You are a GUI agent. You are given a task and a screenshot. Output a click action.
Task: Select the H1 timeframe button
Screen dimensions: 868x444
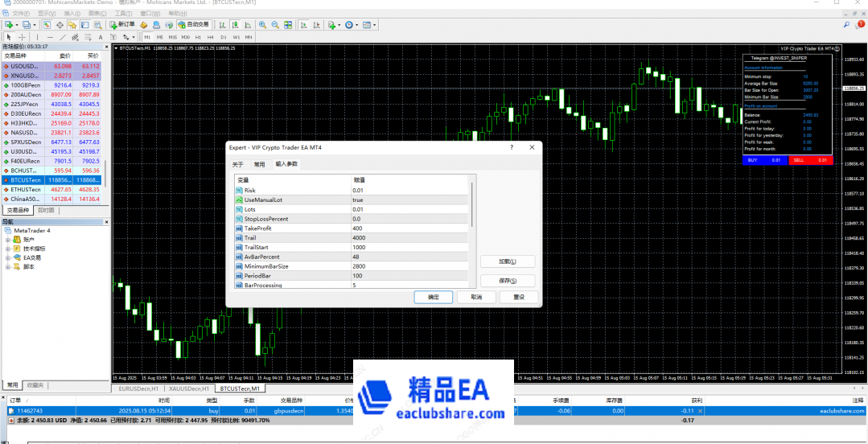(x=198, y=37)
